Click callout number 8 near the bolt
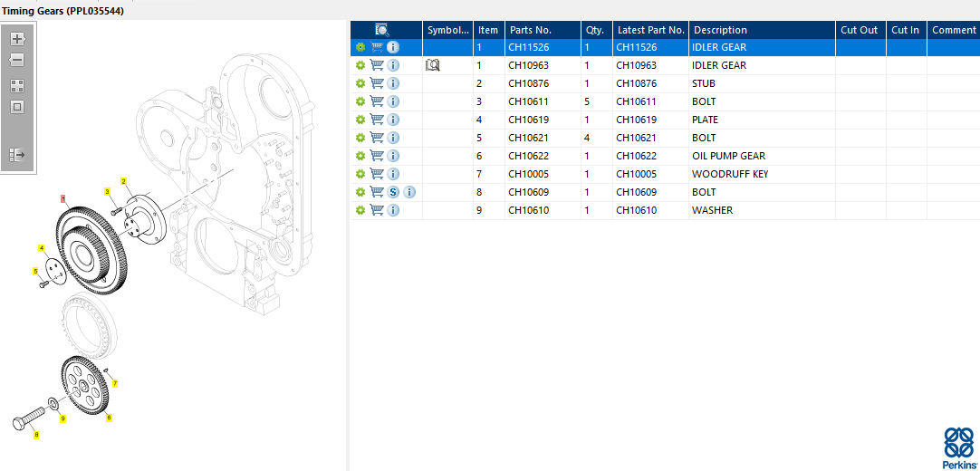The width and height of the screenshot is (980, 471). (x=36, y=435)
